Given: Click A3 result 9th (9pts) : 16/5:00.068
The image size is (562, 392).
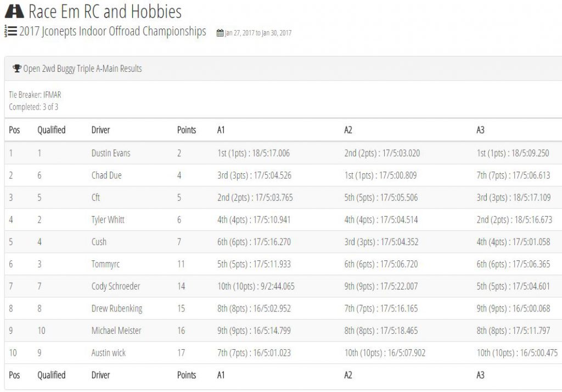Looking at the screenshot, I should click(x=513, y=309).
